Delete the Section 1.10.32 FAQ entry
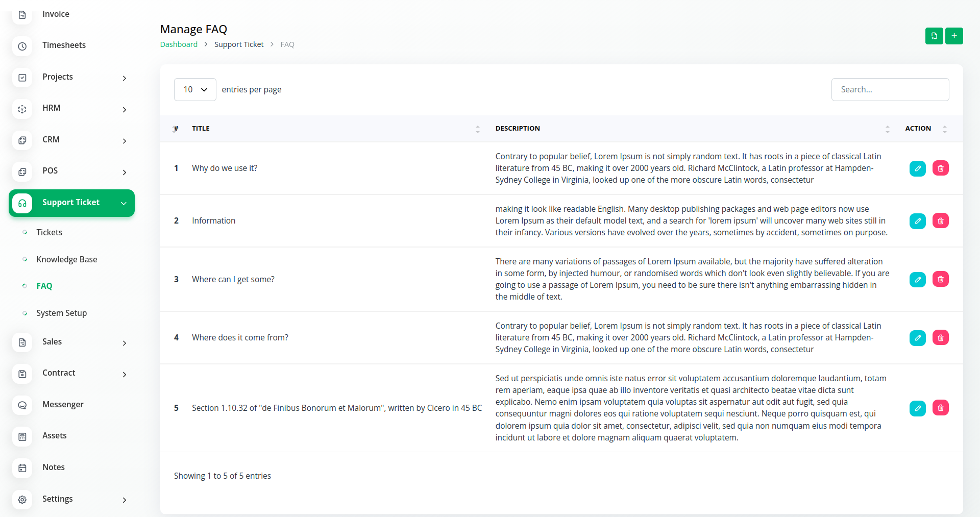 [x=940, y=408]
